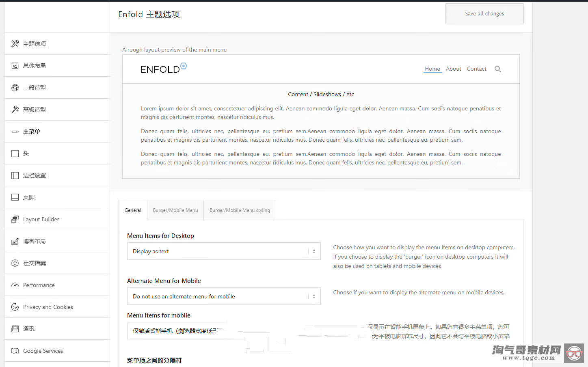The image size is (588, 367).
Task: Click the 菜单项之间的分隔符 label
Action: [x=154, y=360]
